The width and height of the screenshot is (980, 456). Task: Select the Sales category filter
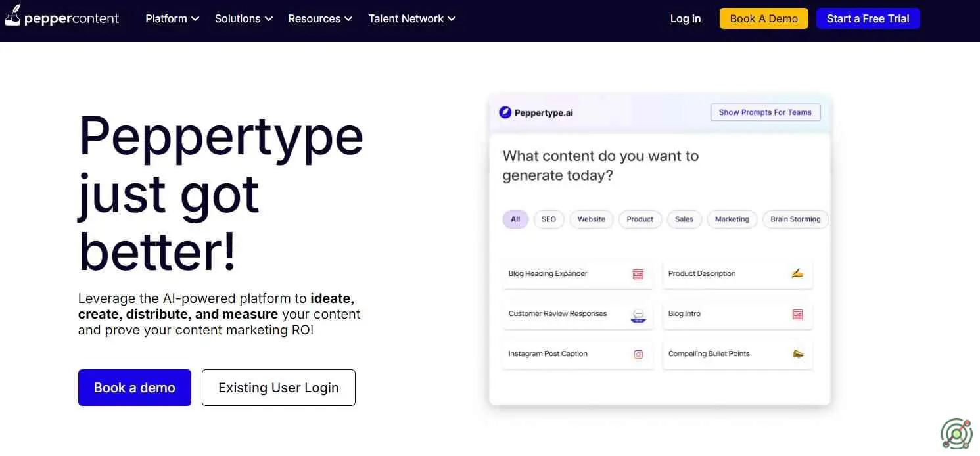click(684, 219)
